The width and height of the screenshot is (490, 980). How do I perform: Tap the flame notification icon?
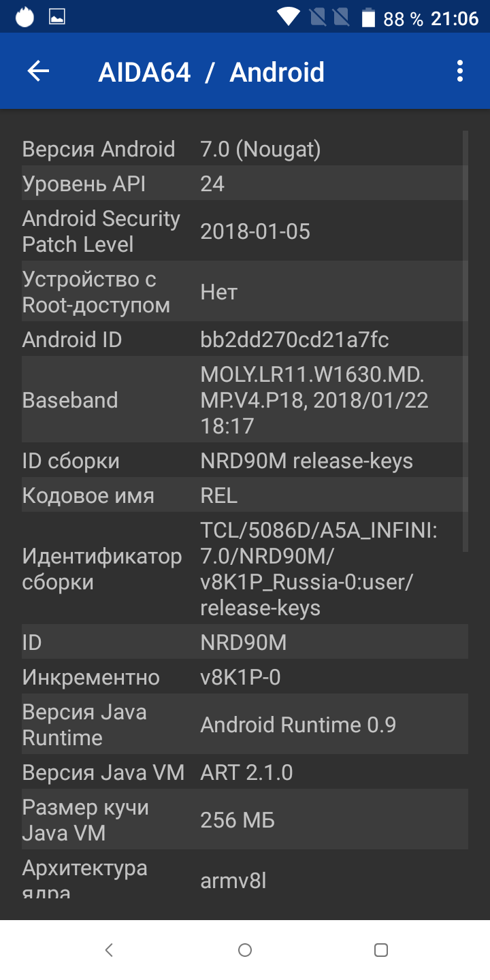click(x=24, y=17)
